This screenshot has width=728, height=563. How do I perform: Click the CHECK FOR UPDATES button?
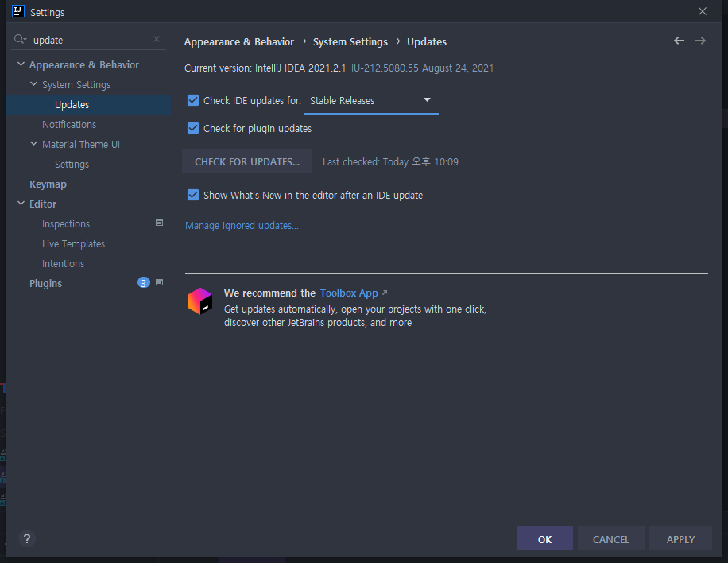coord(247,161)
